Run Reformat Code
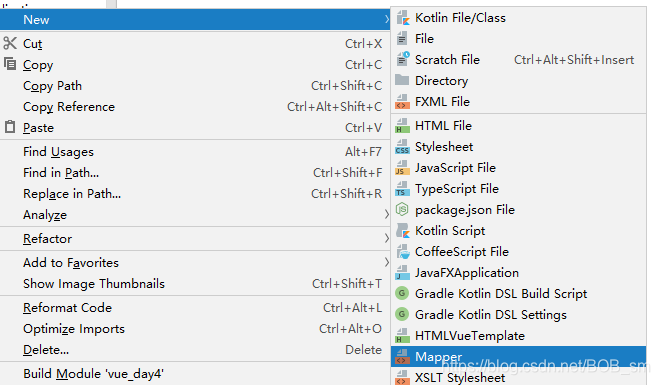The width and height of the screenshot is (660, 385). point(195,308)
